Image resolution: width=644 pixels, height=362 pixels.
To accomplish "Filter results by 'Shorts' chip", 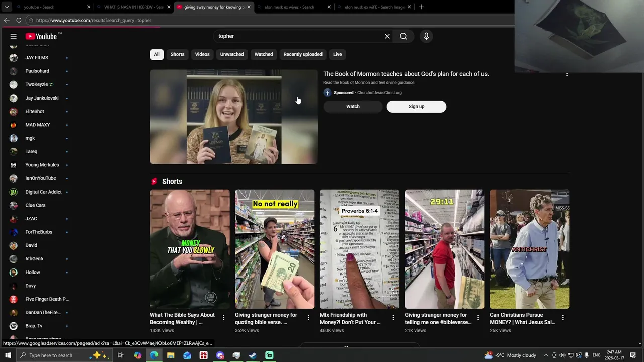I will pos(177,54).
